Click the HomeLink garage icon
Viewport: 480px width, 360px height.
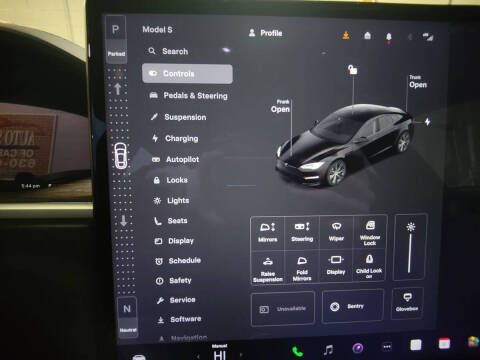point(367,35)
